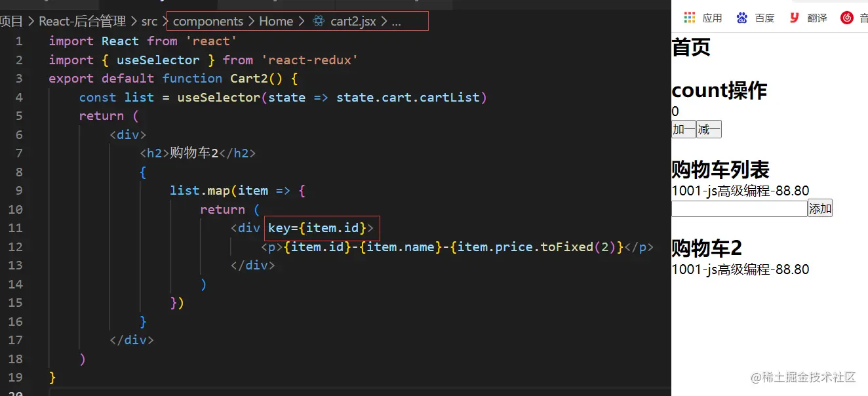Click the closing </div> on line 13
Screen dimensions: 868x396
(252, 266)
